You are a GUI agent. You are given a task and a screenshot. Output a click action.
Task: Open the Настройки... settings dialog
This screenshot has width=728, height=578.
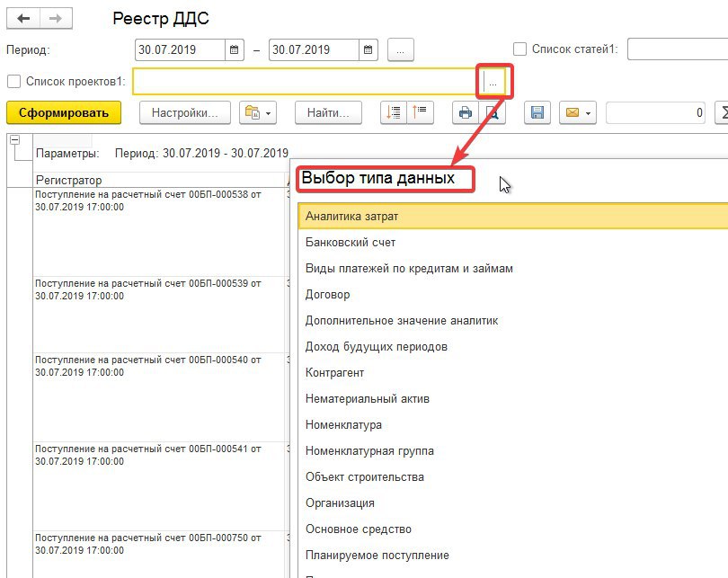185,113
